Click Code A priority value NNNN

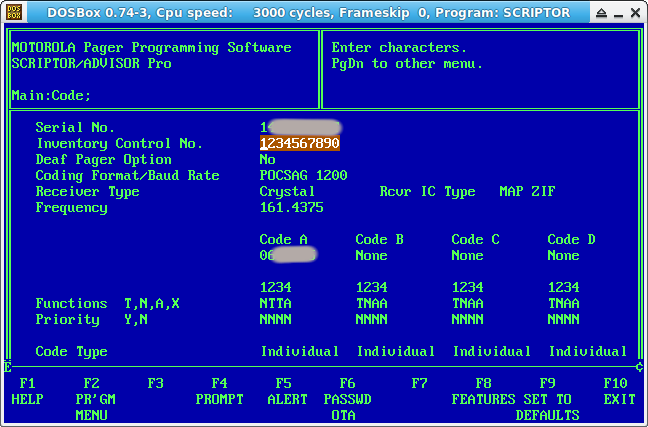pyautogui.click(x=275, y=320)
